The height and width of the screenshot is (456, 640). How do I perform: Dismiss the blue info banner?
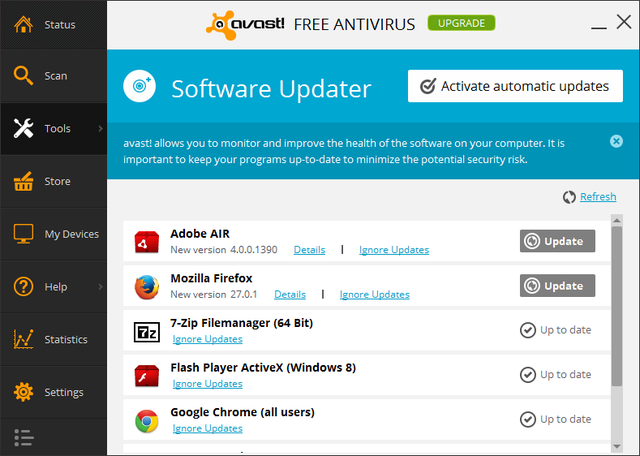click(x=616, y=141)
